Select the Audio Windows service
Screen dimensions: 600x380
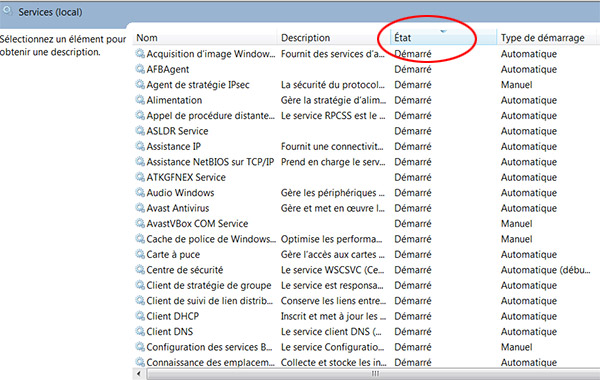click(180, 193)
